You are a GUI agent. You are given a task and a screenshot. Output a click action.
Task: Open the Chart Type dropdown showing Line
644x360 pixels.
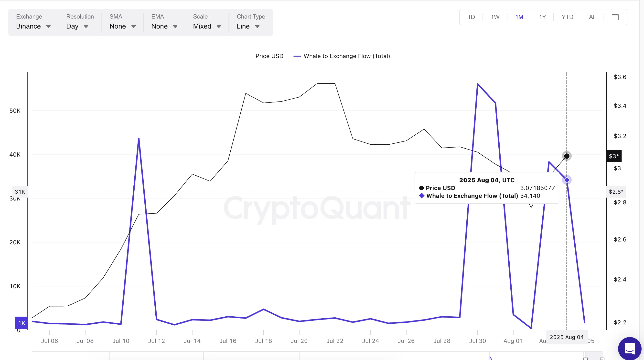(x=248, y=26)
